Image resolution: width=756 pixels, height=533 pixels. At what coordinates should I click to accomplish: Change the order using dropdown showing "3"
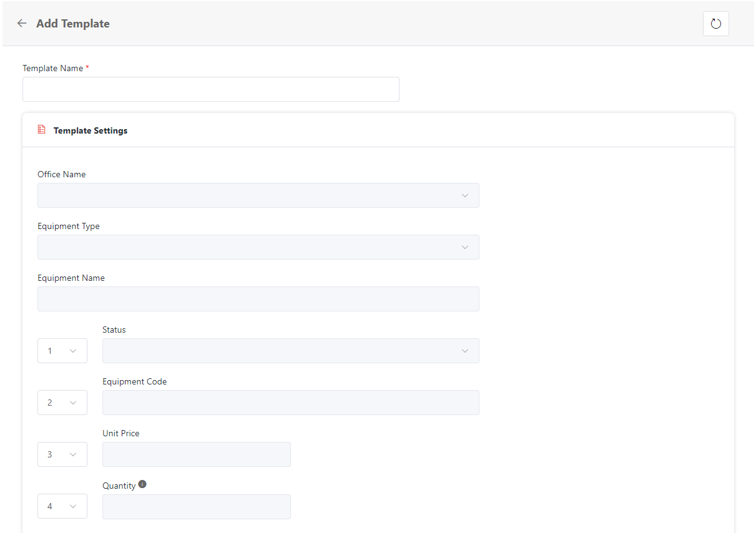(x=62, y=454)
